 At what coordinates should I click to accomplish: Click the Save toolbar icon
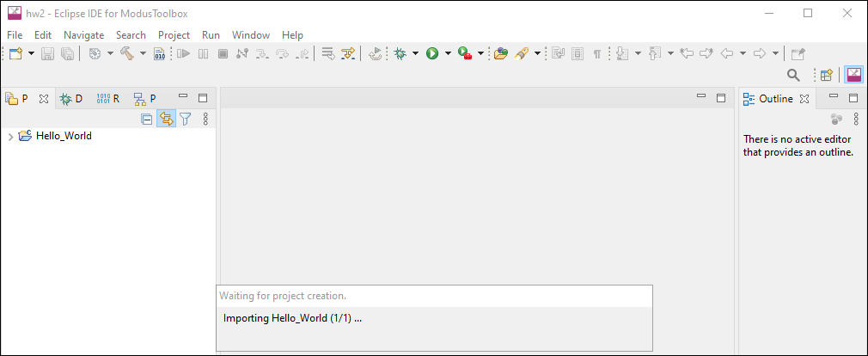click(48, 53)
